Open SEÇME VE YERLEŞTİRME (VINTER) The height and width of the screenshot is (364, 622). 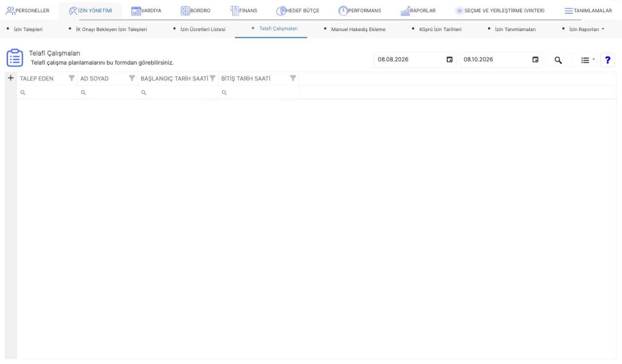[x=500, y=11]
